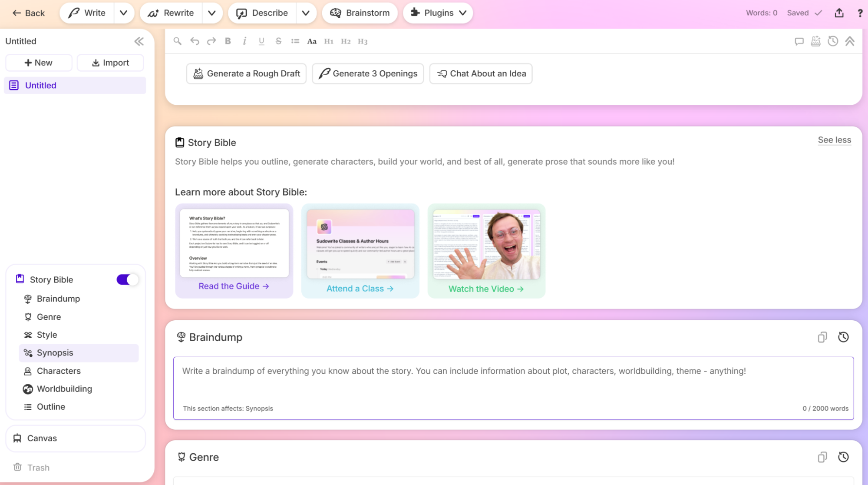Open the Plugins dropdown menu

[438, 13]
